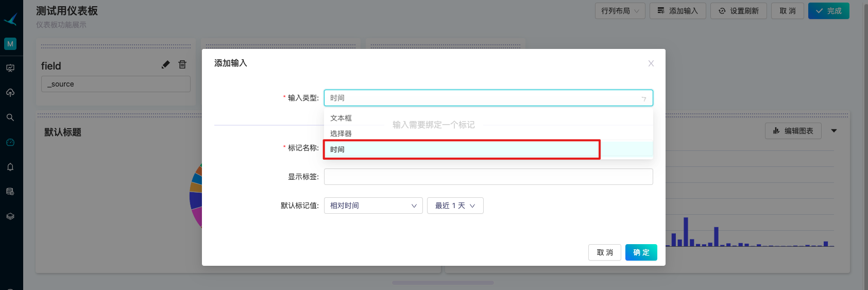The height and width of the screenshot is (290, 868).
Task: Click the 设置刷新 button
Action: (x=739, y=11)
